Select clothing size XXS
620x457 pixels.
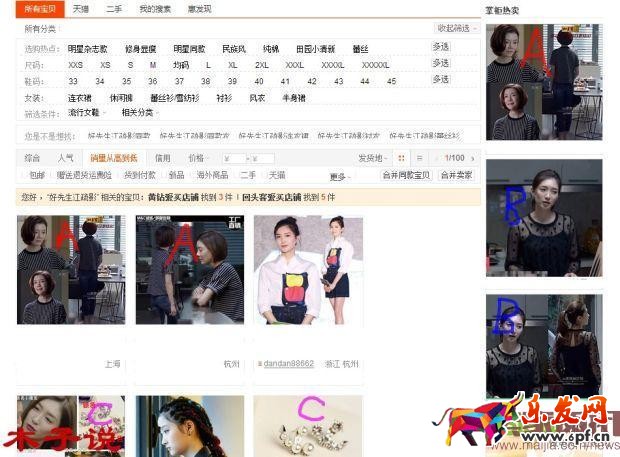[x=76, y=65]
